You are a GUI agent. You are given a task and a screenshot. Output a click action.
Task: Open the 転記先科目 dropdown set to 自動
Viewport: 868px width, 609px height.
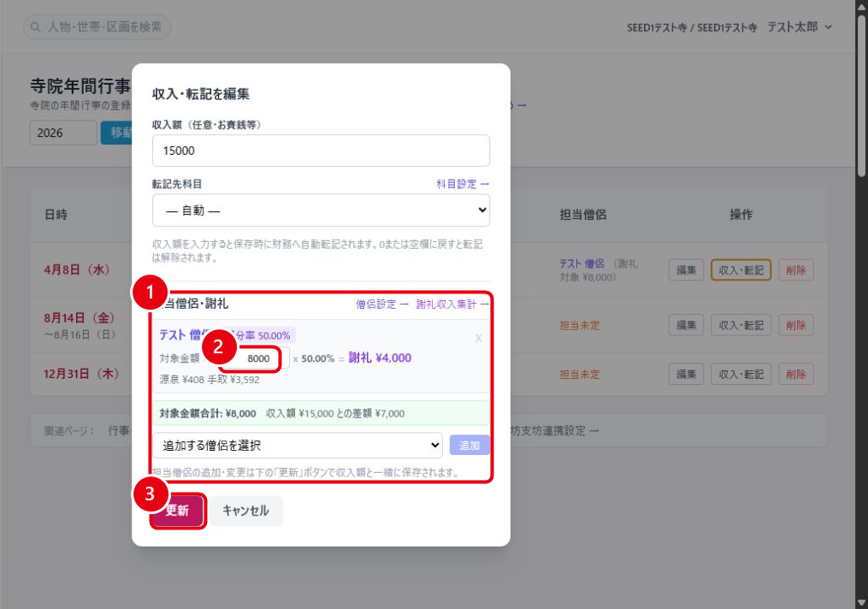click(321, 210)
